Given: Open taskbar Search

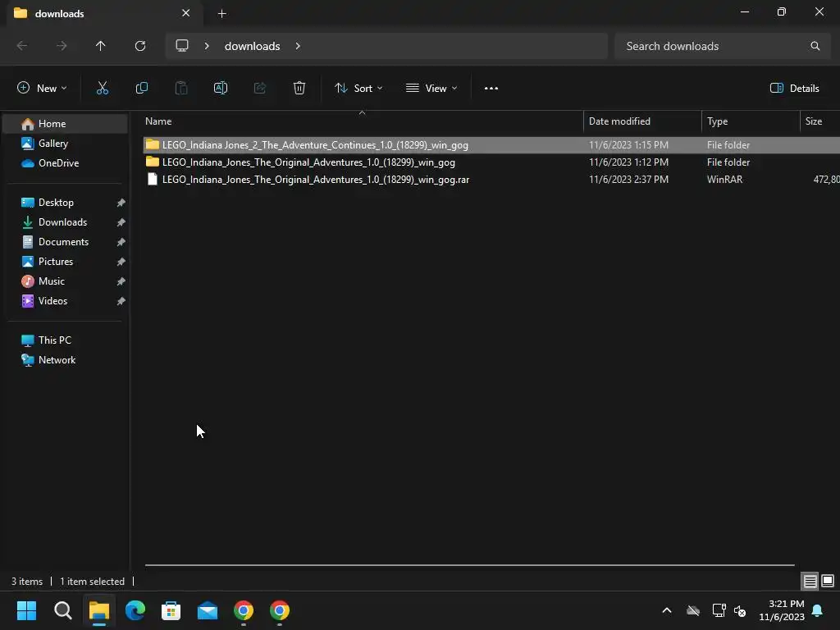Looking at the screenshot, I should tap(62, 610).
